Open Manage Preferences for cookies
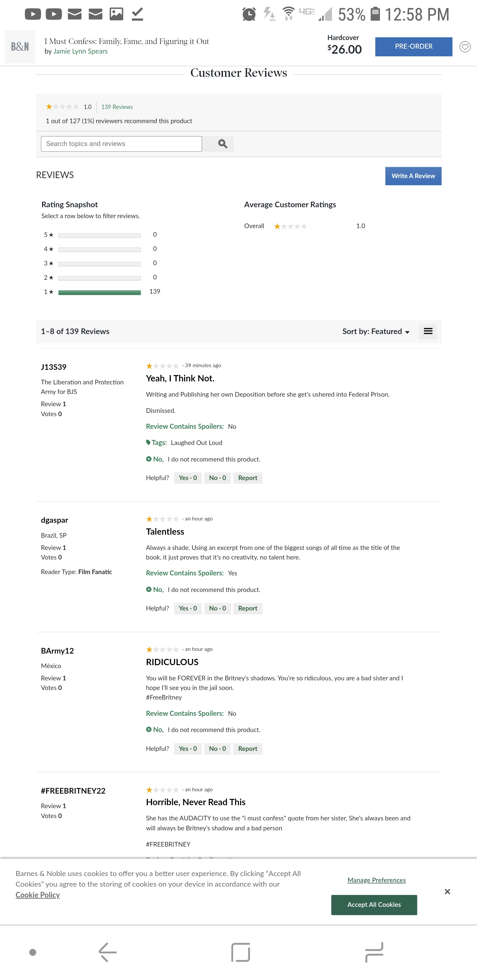Image resolution: width=477 pixels, height=980 pixels. point(377,880)
